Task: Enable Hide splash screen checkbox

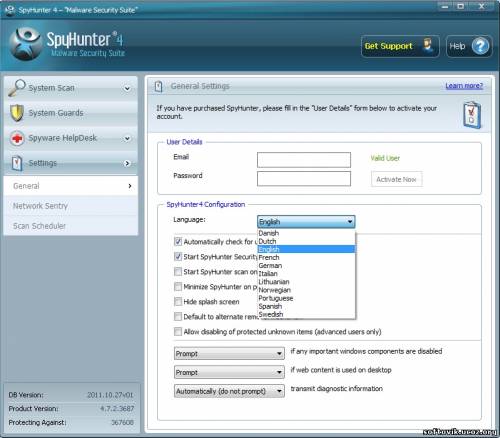Action: pos(178,302)
